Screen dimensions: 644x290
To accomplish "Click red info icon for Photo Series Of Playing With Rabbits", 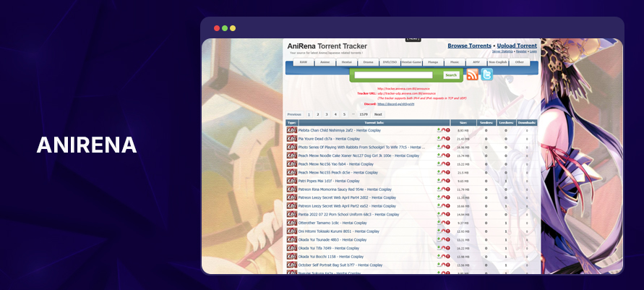I will 447,147.
